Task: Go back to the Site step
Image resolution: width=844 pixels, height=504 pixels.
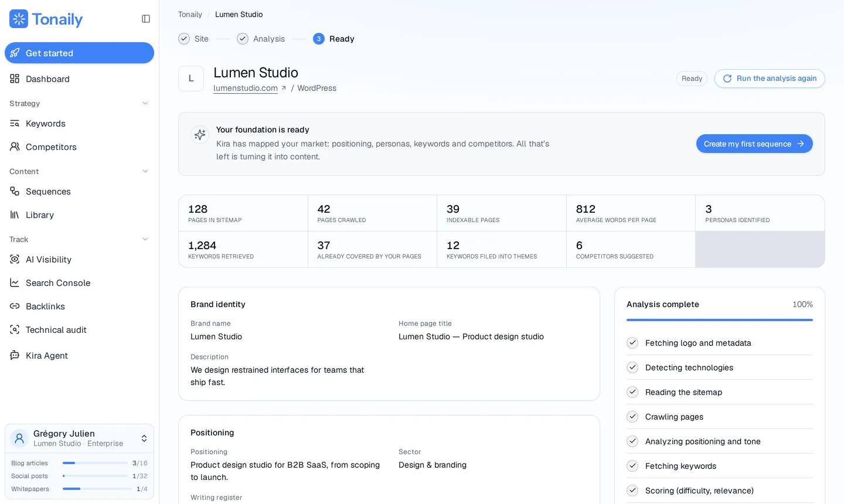Action: click(x=193, y=39)
